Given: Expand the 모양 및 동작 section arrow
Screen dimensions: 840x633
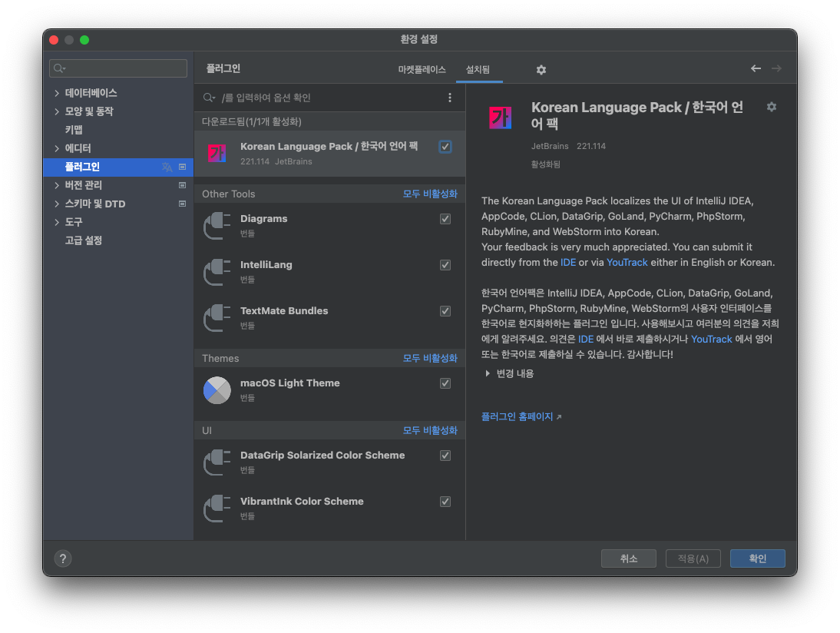Looking at the screenshot, I should [57, 111].
